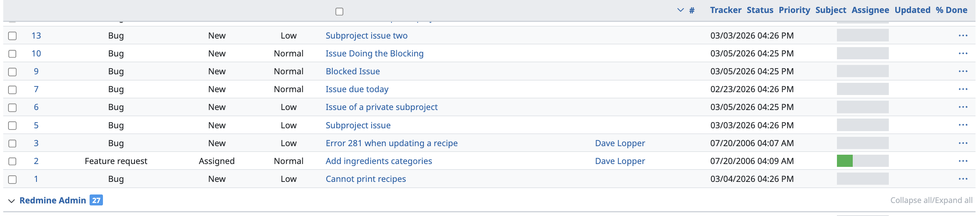Click Collapse all/Expand all toggle
The height and width of the screenshot is (216, 980).
931,201
